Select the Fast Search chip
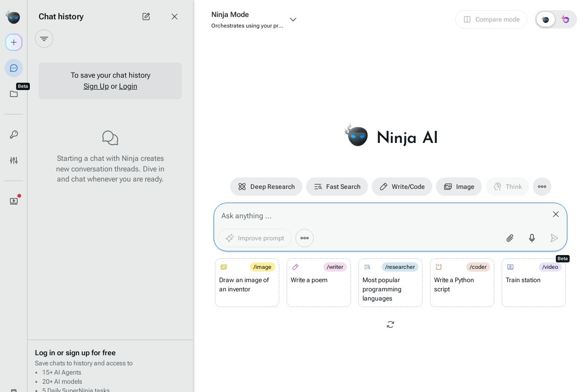 [337, 187]
